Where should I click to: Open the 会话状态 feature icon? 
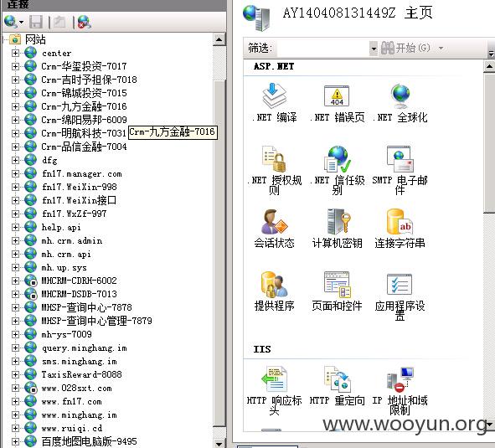(x=274, y=222)
